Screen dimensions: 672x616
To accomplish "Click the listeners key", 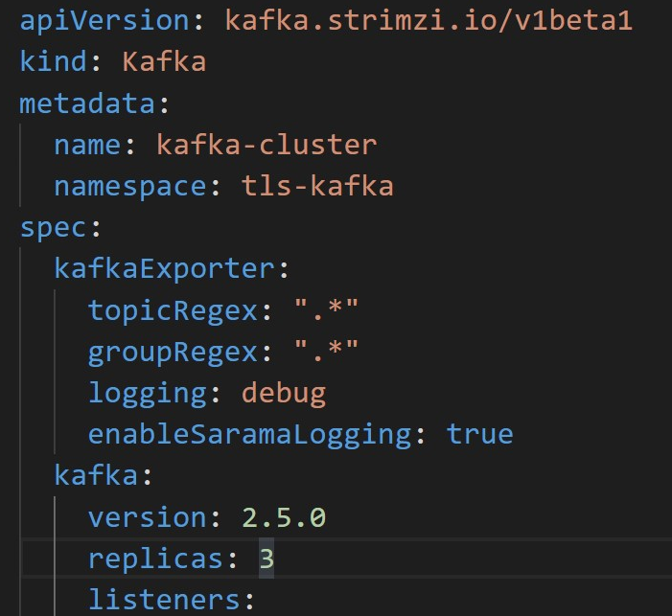I will click(164, 600).
